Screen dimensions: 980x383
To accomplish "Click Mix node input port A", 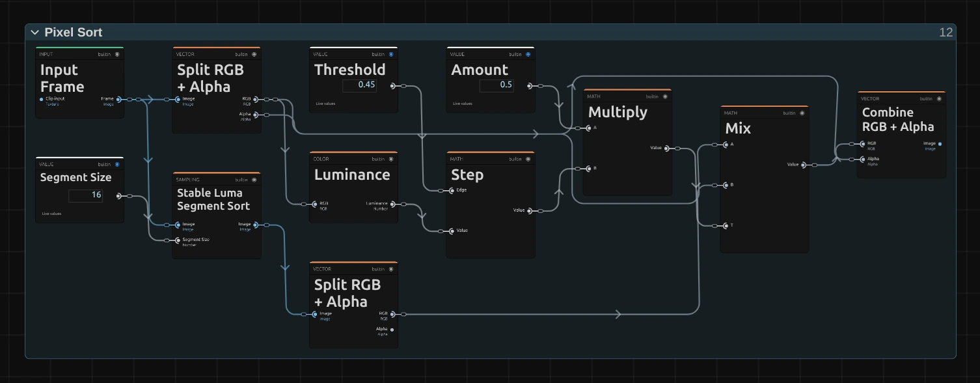I will pos(726,145).
